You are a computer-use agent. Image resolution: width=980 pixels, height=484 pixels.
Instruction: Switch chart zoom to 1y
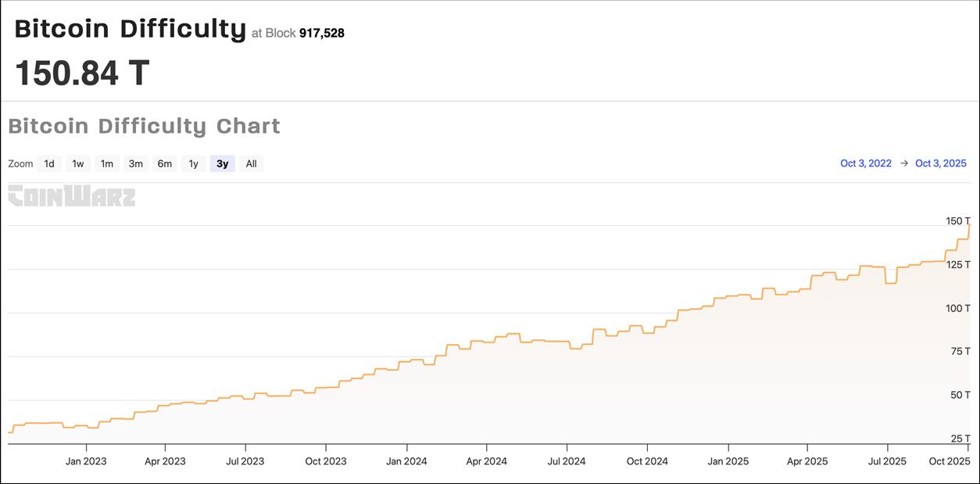point(194,163)
